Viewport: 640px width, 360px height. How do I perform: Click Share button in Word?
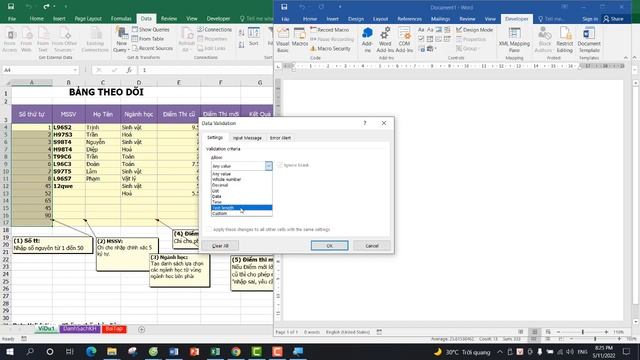[613, 19]
